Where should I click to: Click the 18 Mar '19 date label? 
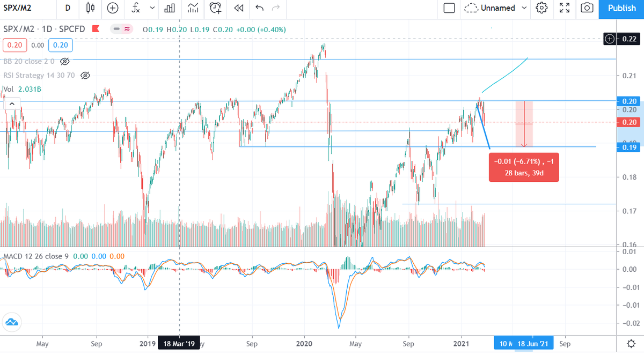tap(179, 343)
